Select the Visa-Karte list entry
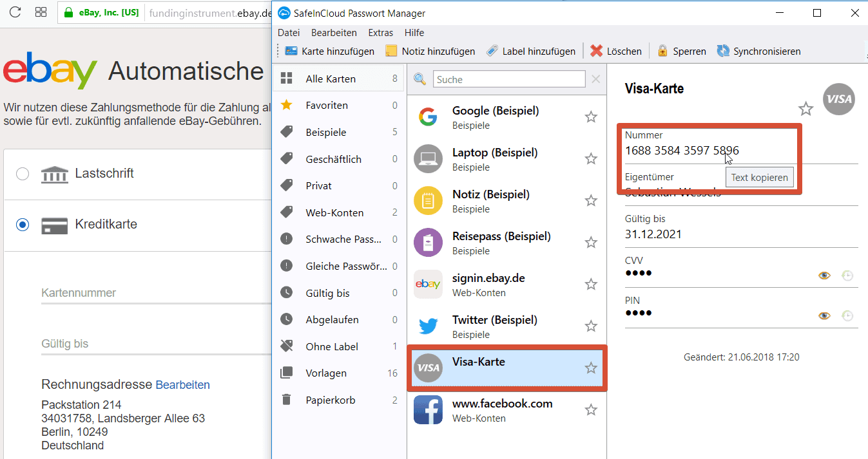This screenshot has width=868, height=459. coord(507,368)
